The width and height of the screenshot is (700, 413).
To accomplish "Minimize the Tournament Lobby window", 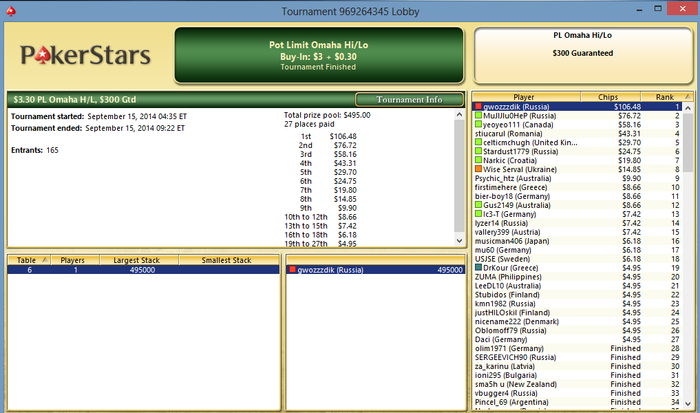I will click(x=639, y=8).
